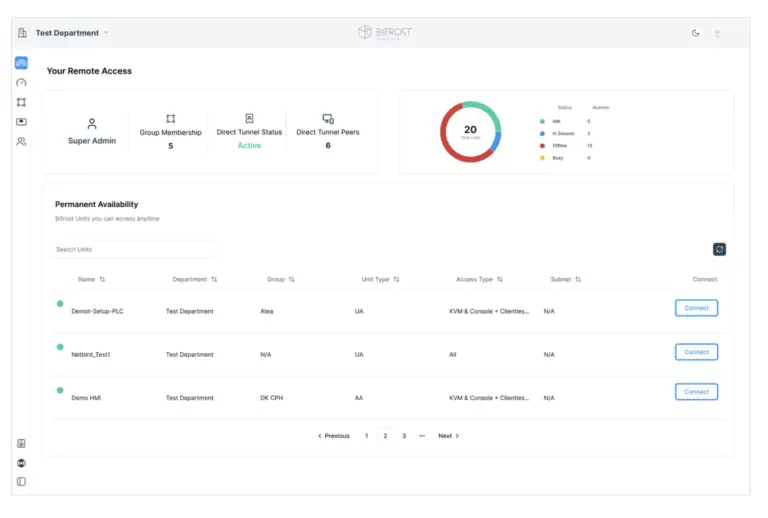This screenshot has width=768, height=518.
Task: Connect to Netbird_Test1 unit
Action: [696, 352]
